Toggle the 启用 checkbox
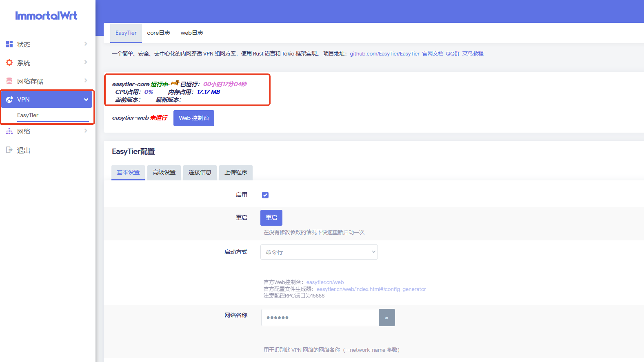The image size is (644, 362). [x=265, y=195]
